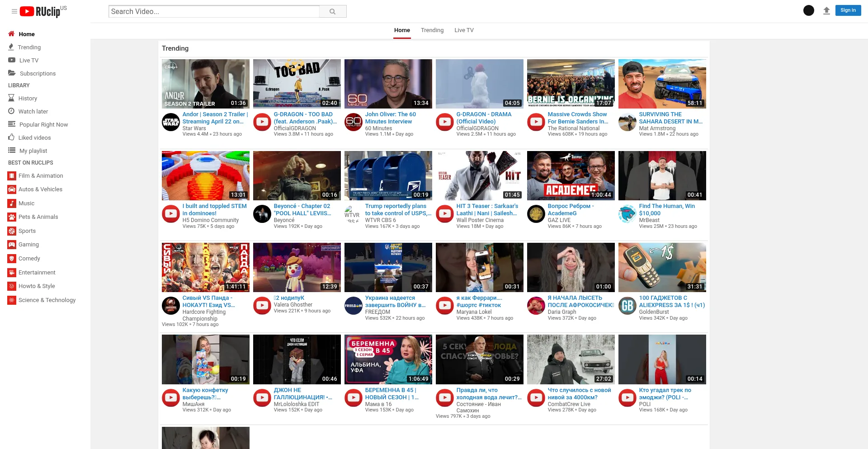Click the Sign in button
This screenshot has height=449, width=868.
pyautogui.click(x=848, y=10)
